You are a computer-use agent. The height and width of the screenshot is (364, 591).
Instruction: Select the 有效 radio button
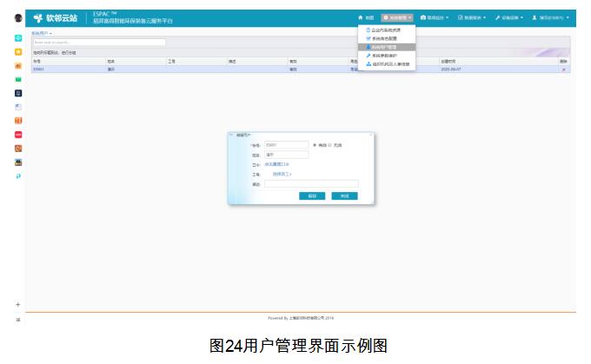click(x=314, y=145)
